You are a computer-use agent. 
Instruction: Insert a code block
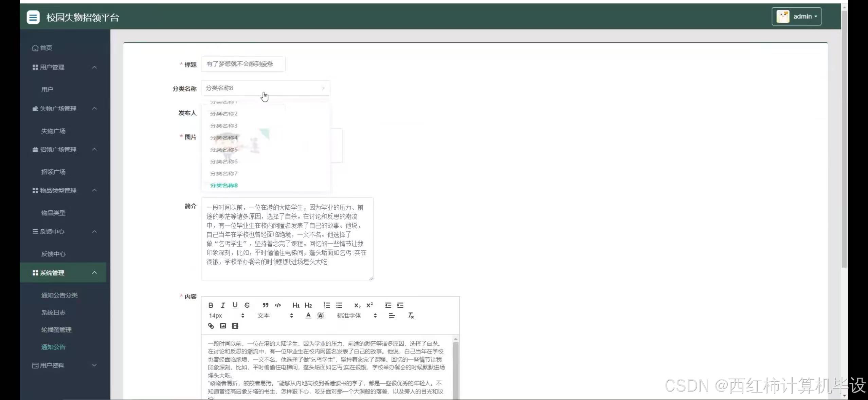coord(278,305)
